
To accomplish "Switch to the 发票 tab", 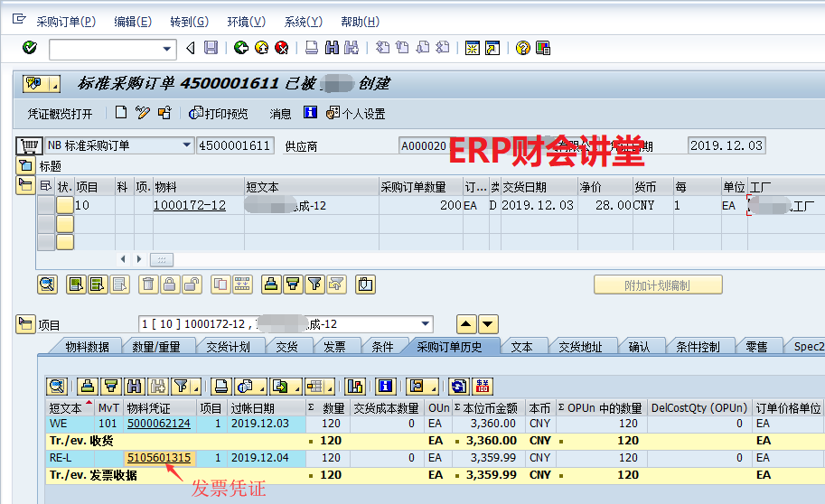I will point(334,347).
